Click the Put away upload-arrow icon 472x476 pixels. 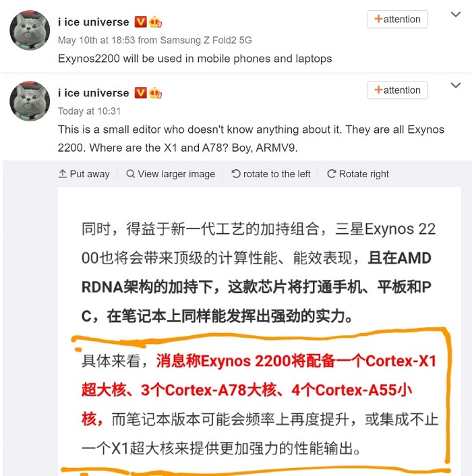click(62, 174)
